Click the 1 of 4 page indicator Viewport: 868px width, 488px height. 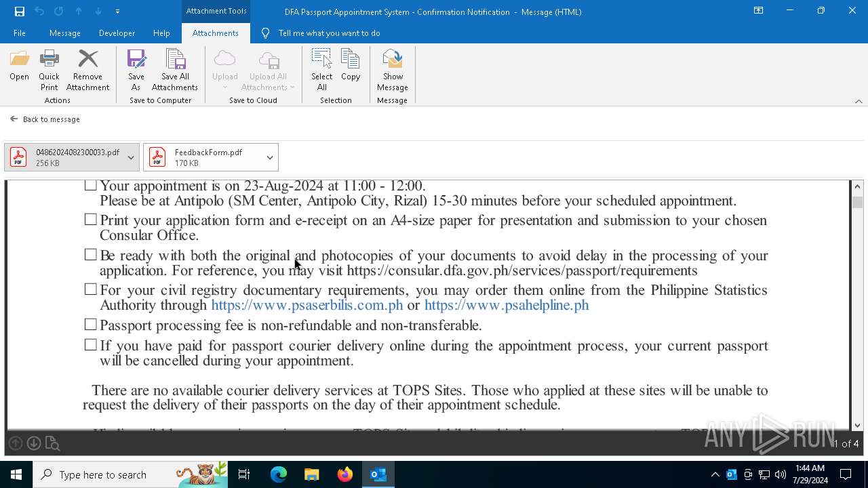click(x=846, y=443)
